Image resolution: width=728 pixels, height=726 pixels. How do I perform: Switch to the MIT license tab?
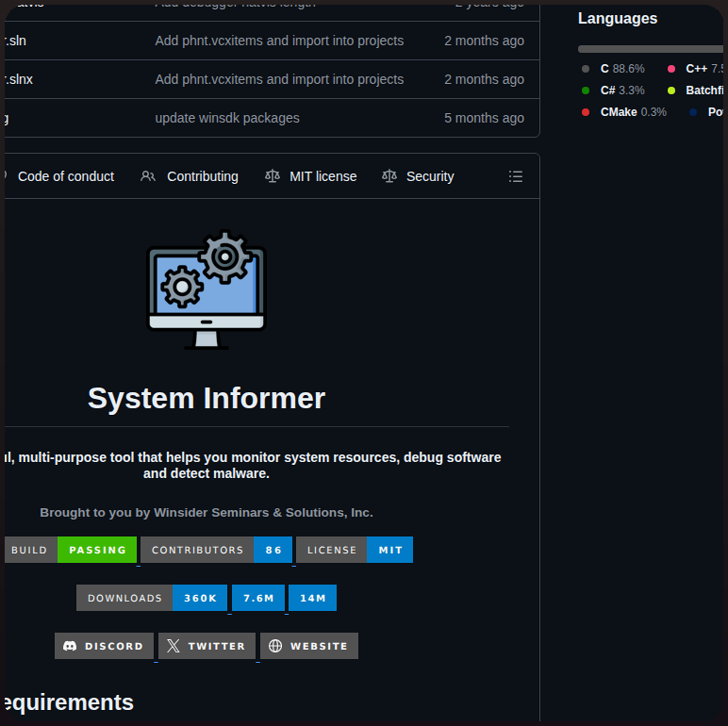(310, 176)
